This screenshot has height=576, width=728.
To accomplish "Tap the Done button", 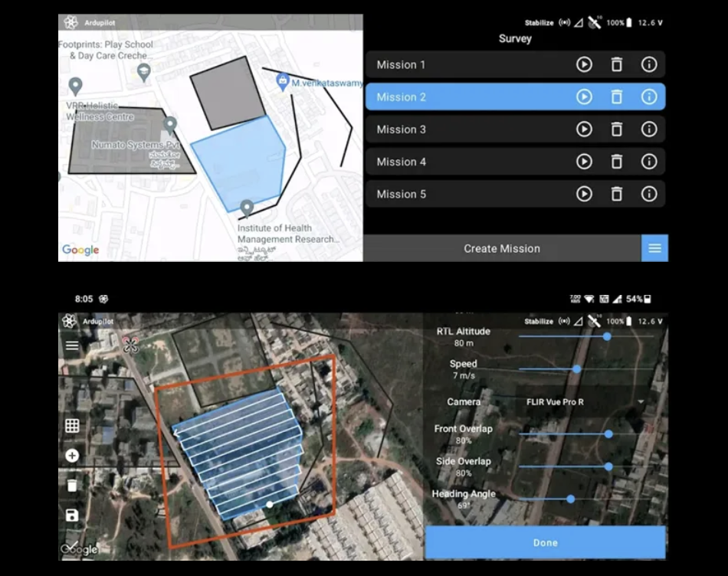I will 545,542.
